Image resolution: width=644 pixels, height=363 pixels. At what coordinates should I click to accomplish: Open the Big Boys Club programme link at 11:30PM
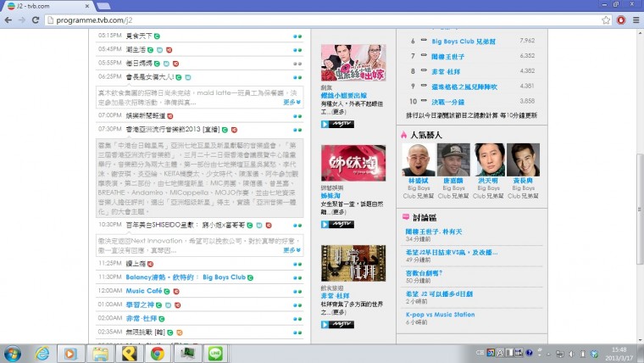186,277
